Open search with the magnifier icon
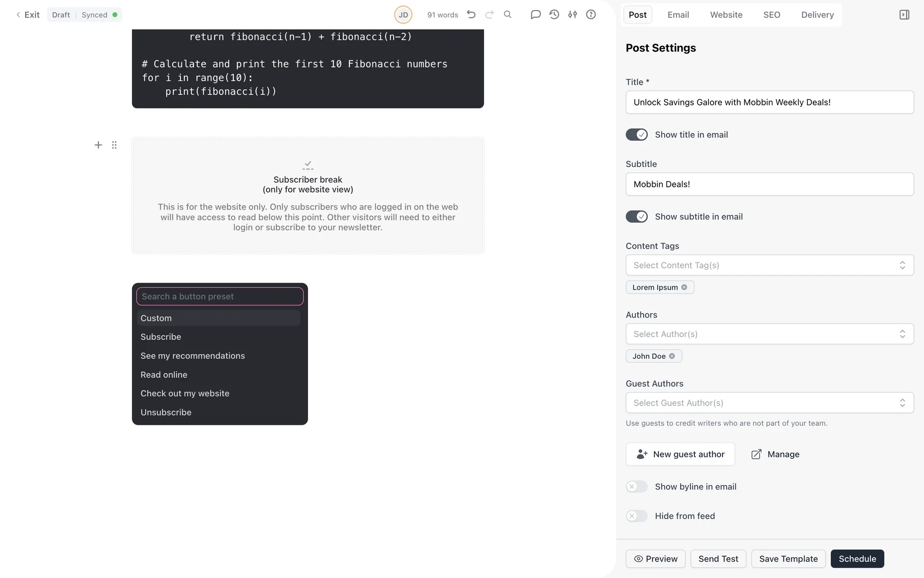Image resolution: width=924 pixels, height=578 pixels. [x=508, y=14]
